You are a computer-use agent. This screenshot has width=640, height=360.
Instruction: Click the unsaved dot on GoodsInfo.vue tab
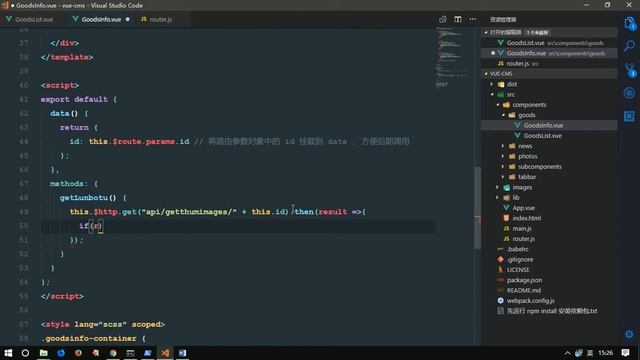128,19
